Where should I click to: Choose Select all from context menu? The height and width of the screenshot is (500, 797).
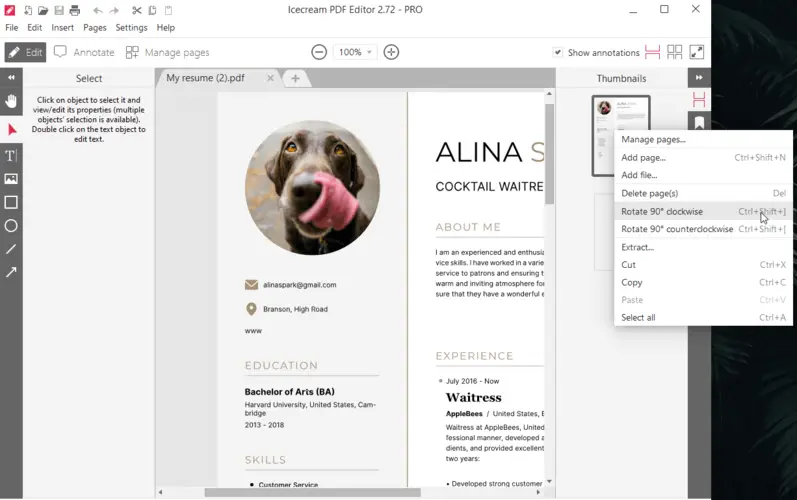click(x=703, y=318)
